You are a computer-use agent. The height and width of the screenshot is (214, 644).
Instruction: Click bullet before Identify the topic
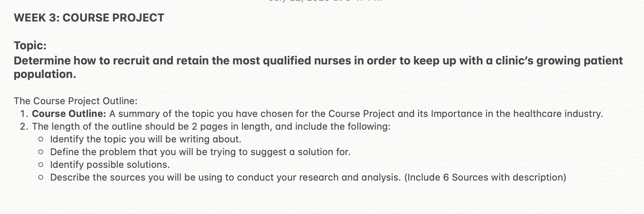(41, 140)
